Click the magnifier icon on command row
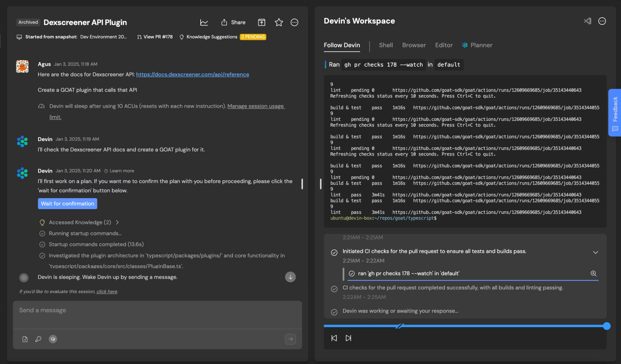 click(x=593, y=274)
